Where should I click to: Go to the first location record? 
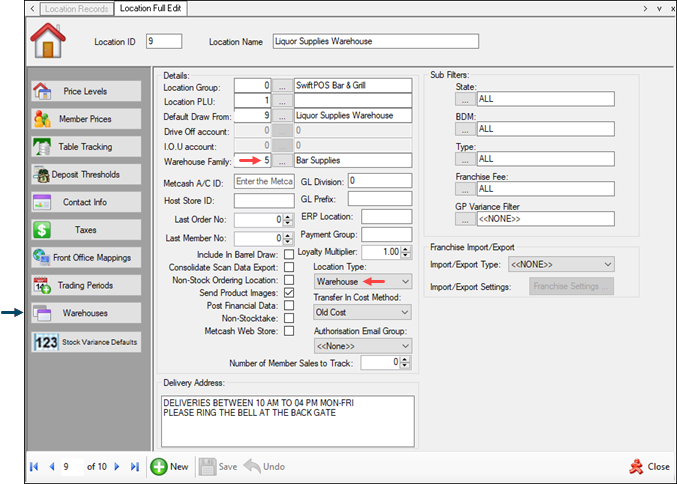[x=34, y=467]
